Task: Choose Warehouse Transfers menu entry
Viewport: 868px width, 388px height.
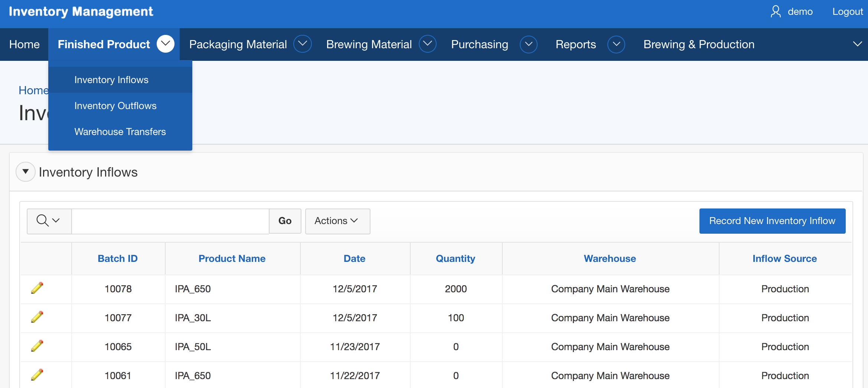Action: tap(120, 132)
